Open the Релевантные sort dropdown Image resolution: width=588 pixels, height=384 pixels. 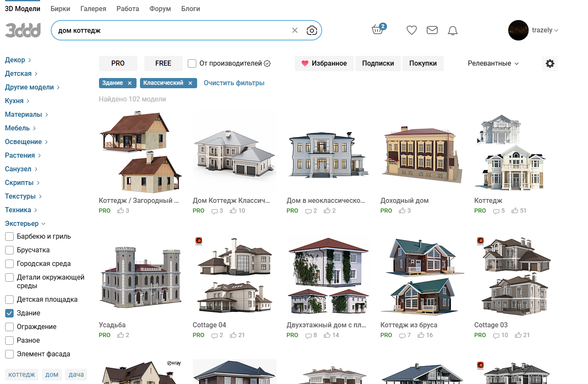(493, 64)
